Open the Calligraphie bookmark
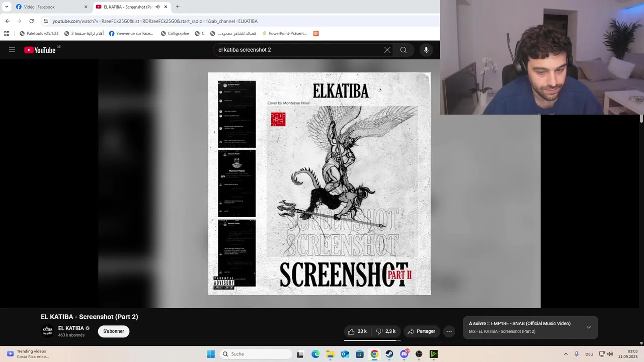The width and height of the screenshot is (644, 362). point(175,34)
